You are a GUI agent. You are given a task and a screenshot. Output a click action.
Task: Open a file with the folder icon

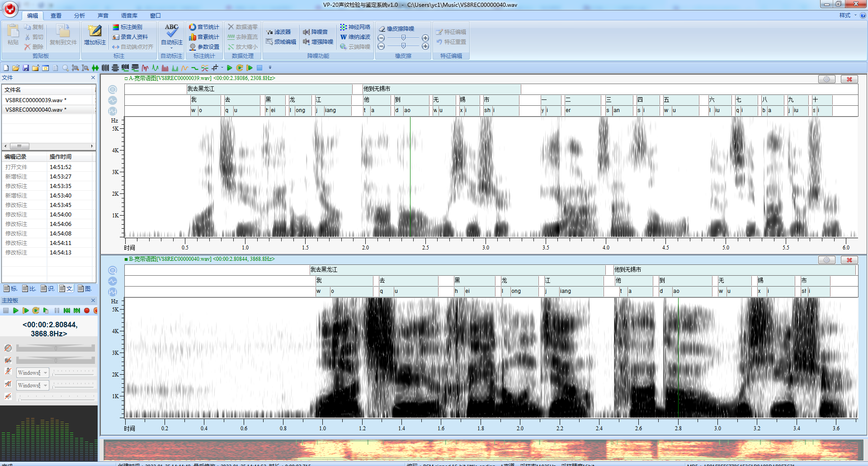[16, 68]
